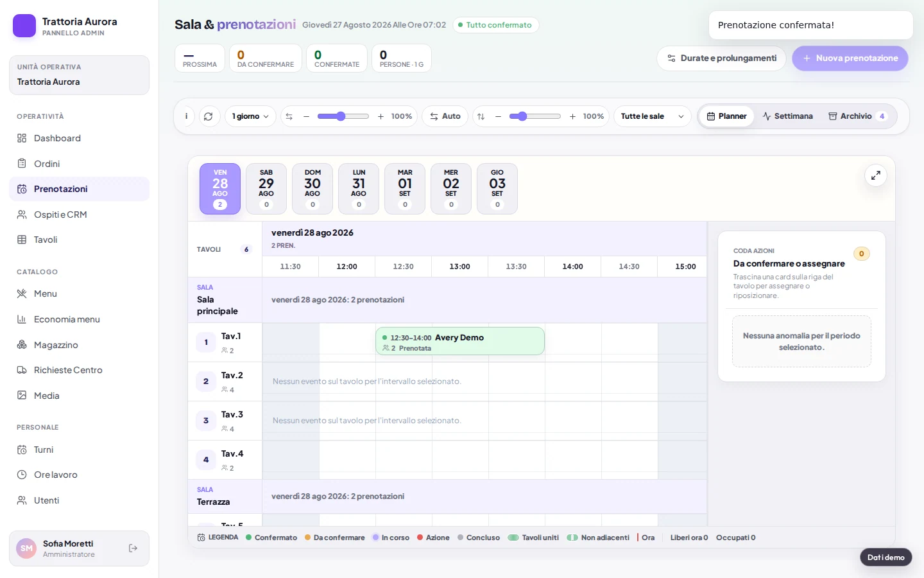Viewport: 924px width, 578px height.
Task: Open the Turni page
Action: click(79, 450)
